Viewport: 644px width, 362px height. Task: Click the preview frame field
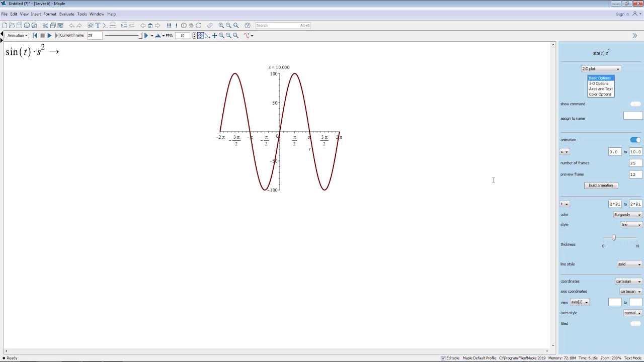(635, 174)
